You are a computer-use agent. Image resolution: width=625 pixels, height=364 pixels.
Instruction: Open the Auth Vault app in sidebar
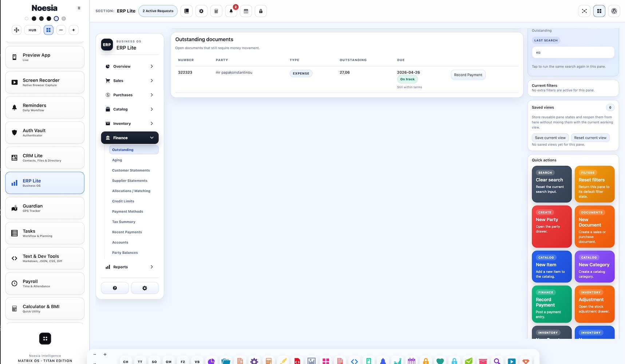pos(45,132)
